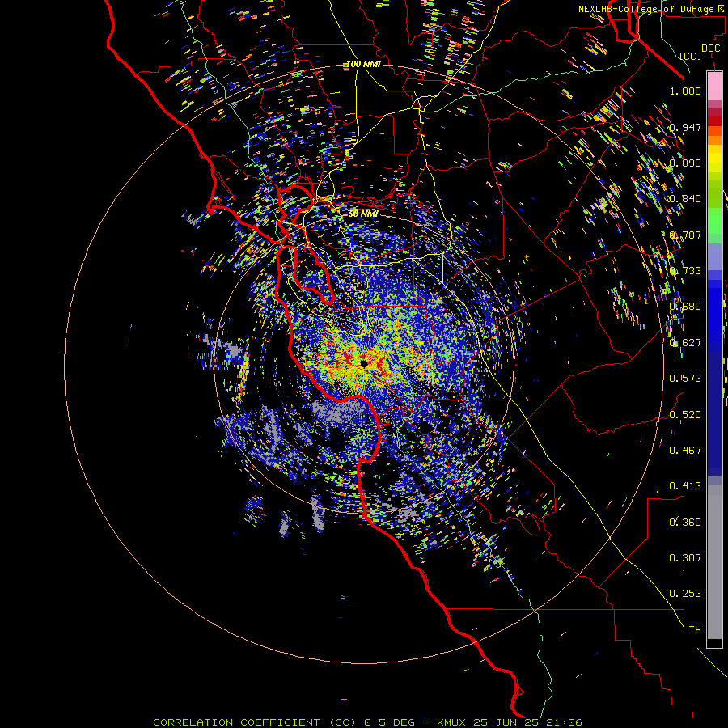Select the 0.627 legend value
Image resolution: width=728 pixels, height=728 pixels.
pos(685,343)
